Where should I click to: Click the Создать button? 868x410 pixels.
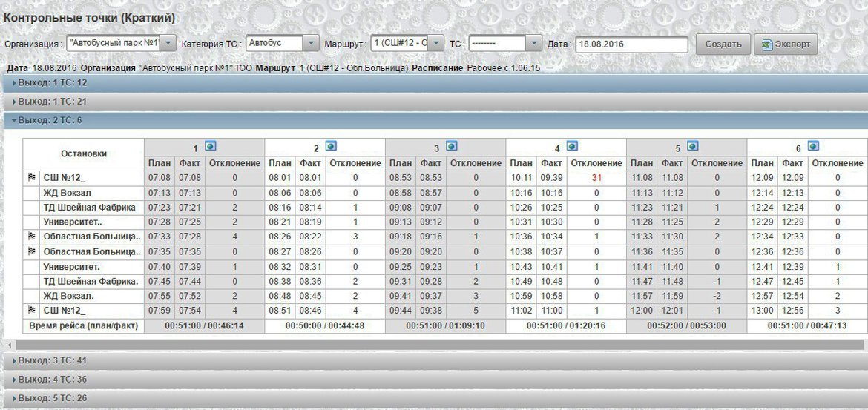723,44
